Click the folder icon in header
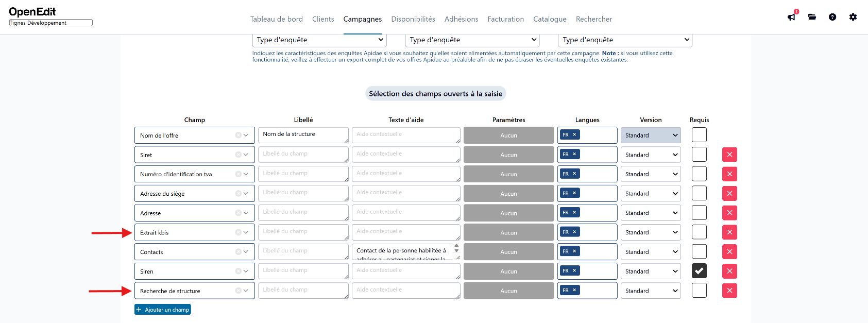 pos(812,17)
